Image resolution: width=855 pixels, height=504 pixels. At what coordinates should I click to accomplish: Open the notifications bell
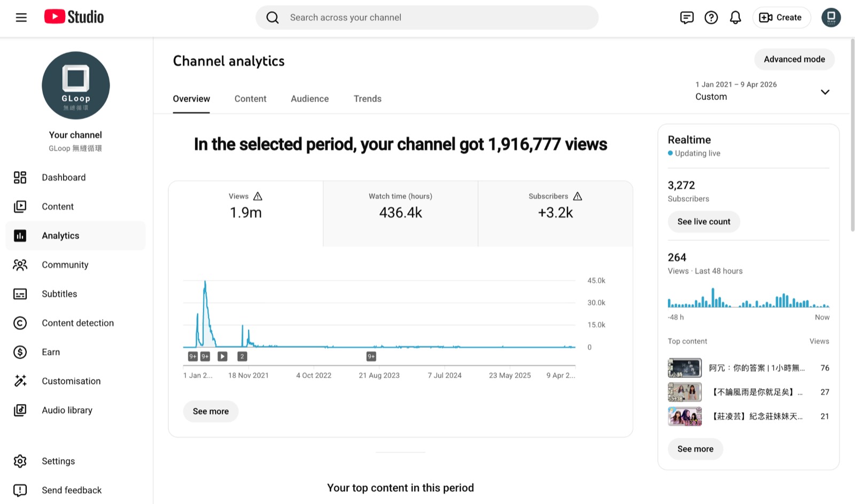pos(735,18)
